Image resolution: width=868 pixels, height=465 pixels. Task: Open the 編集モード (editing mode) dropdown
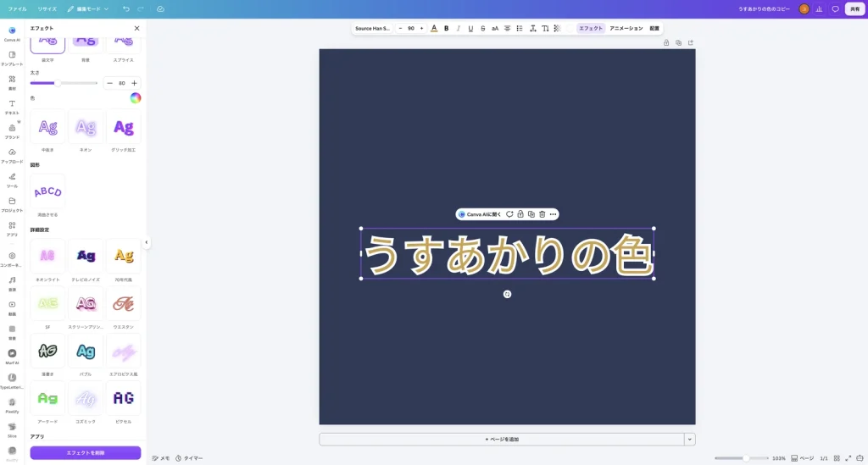[x=87, y=8]
